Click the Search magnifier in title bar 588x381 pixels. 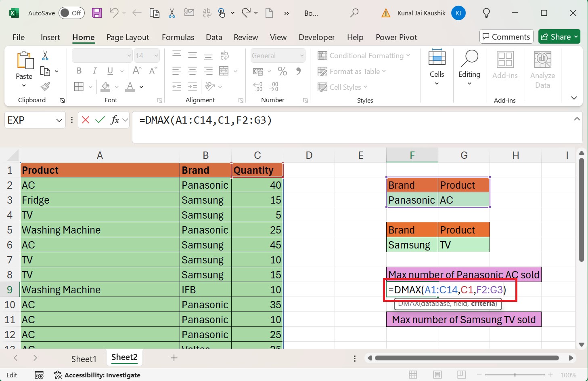(x=354, y=13)
